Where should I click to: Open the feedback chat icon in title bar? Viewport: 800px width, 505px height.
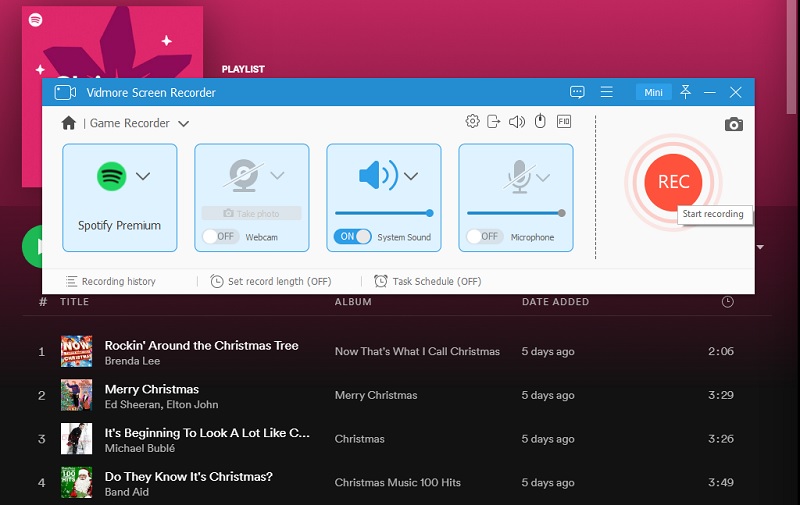(x=577, y=92)
